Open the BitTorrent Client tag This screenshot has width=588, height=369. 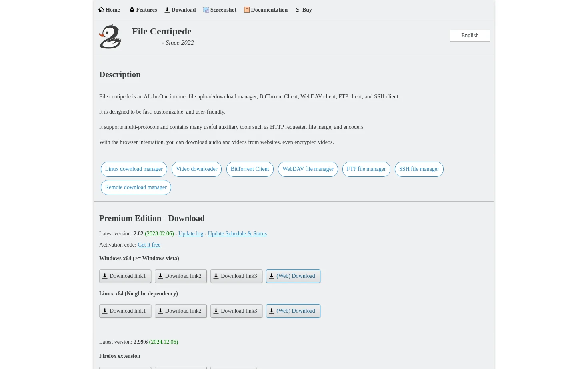pos(250,169)
